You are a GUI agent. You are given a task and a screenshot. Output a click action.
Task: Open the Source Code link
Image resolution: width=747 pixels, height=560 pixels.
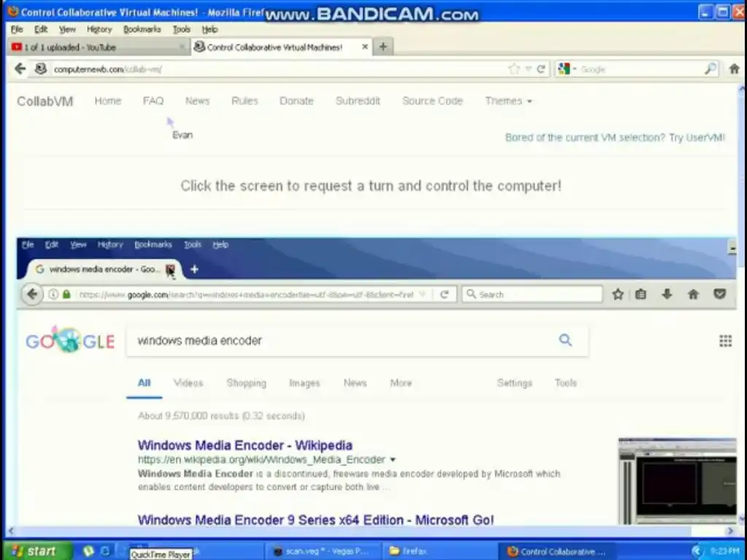pos(433,101)
